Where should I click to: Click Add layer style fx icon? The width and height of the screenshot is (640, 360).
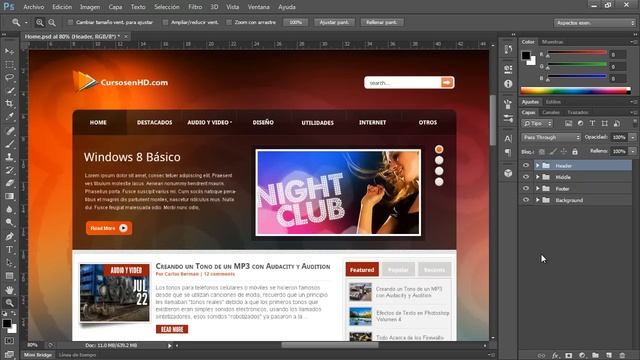555,356
